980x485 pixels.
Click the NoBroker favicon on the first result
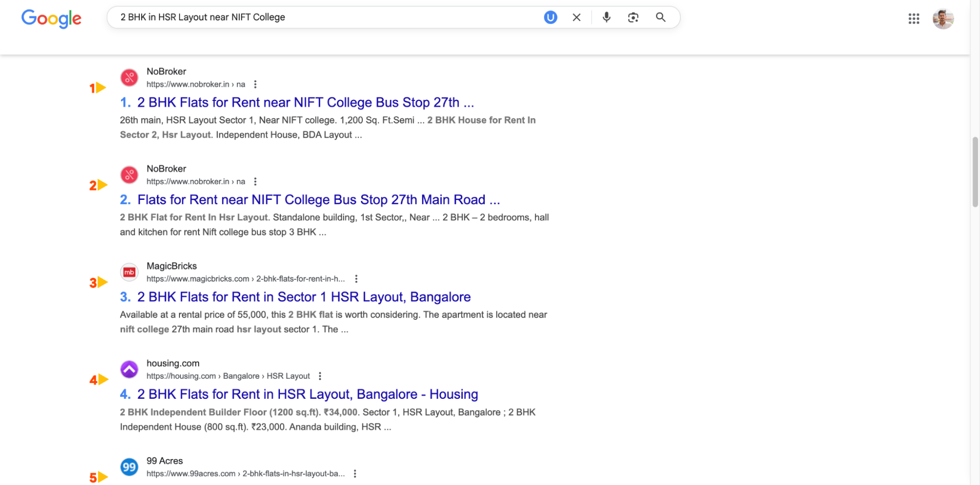click(x=129, y=77)
